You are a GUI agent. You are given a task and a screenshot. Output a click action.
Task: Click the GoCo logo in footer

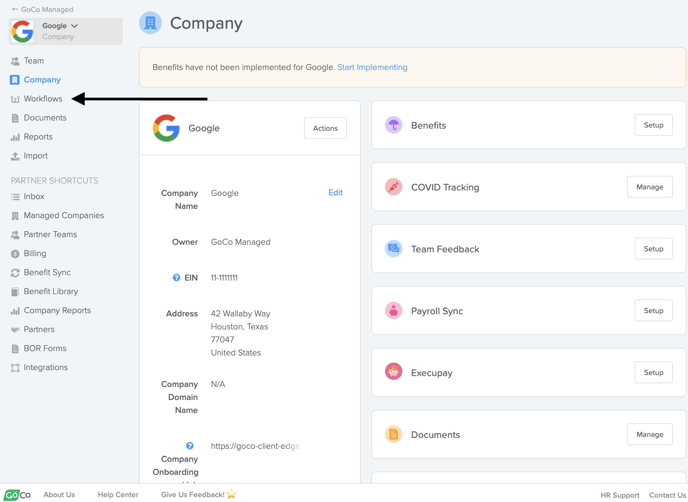[18, 495]
